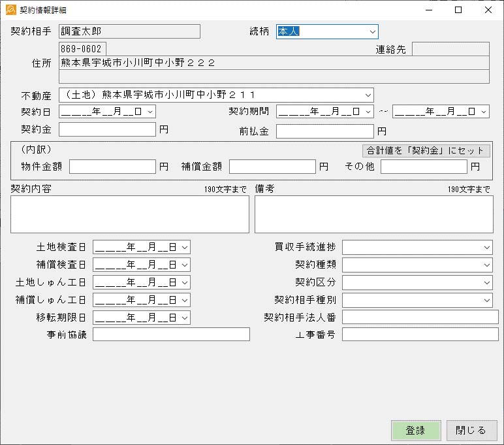Focus the 前払金 input field

click(324, 131)
